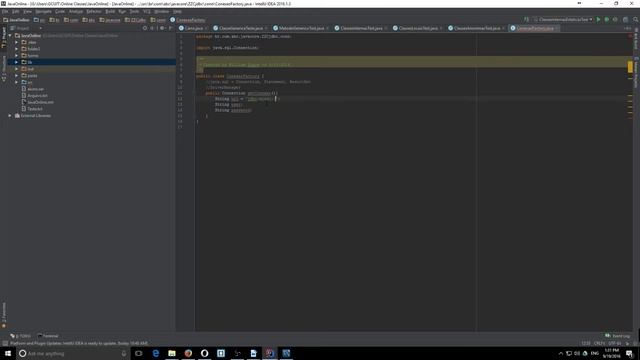640x360 pixels.
Task: Show hidden editor tabs dropdown
Action: pyautogui.click(x=627, y=28)
